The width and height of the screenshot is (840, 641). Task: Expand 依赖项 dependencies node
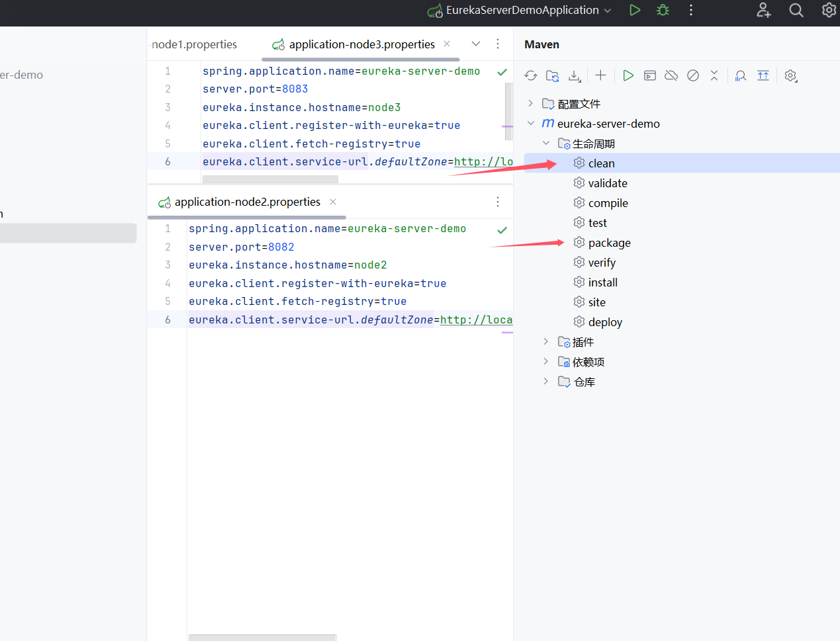click(546, 361)
